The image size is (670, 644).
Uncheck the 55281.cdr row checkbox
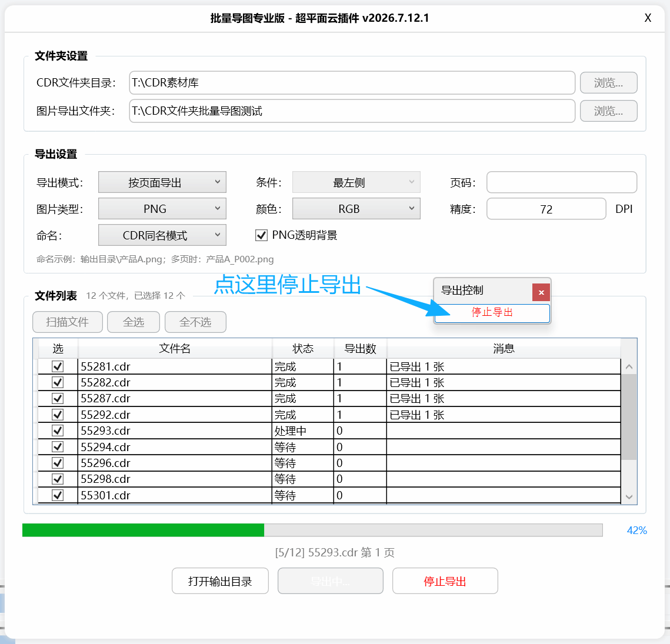[58, 366]
